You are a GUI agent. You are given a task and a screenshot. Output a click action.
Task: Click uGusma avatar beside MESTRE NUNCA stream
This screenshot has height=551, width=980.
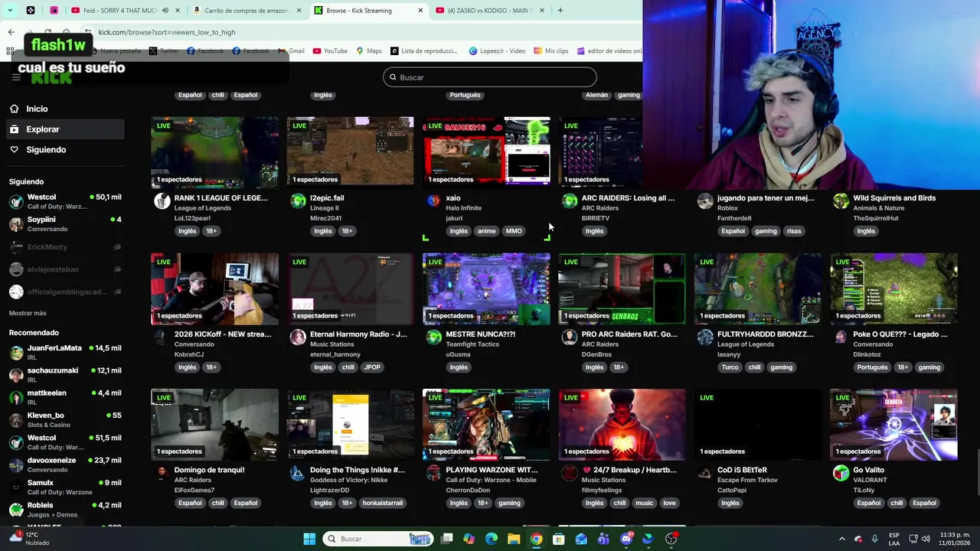(x=433, y=337)
